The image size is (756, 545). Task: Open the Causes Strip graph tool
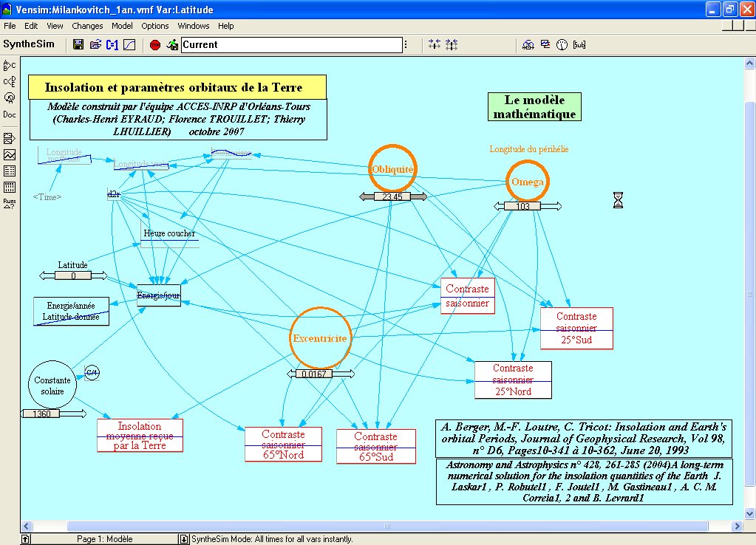(x=9, y=138)
